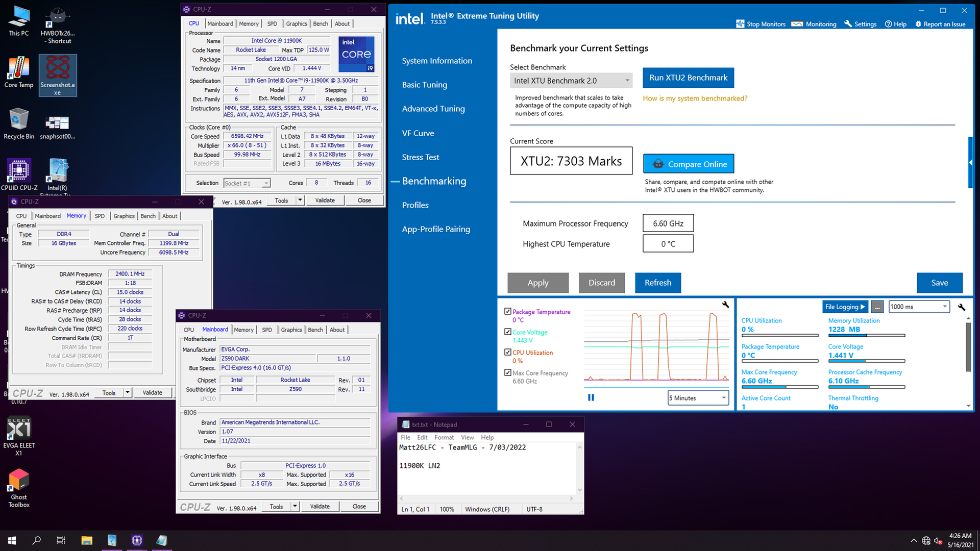Open Format menu in Notepad
This screenshot has width=980, height=551.
(x=444, y=437)
